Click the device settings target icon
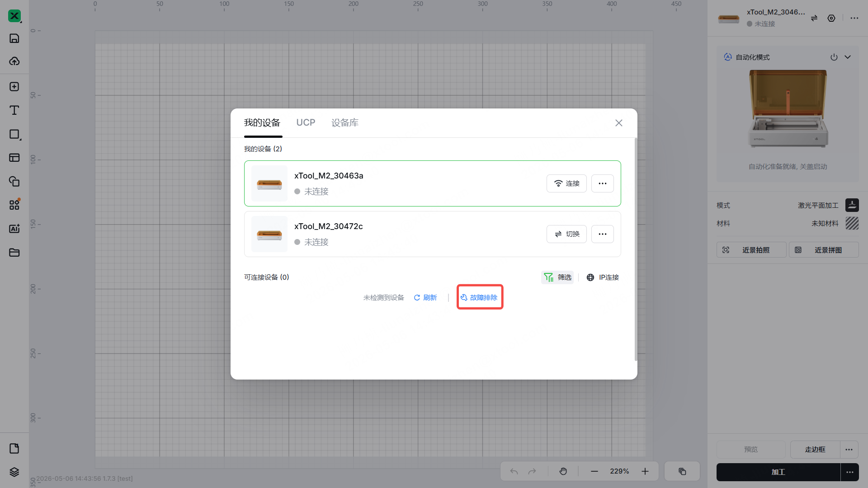 [x=831, y=18]
